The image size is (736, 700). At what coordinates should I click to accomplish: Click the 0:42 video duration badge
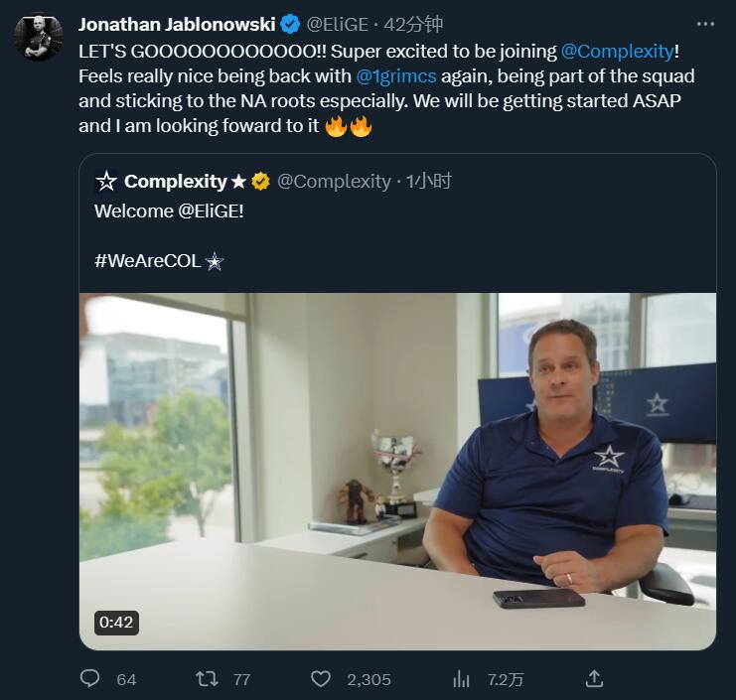coord(116,623)
